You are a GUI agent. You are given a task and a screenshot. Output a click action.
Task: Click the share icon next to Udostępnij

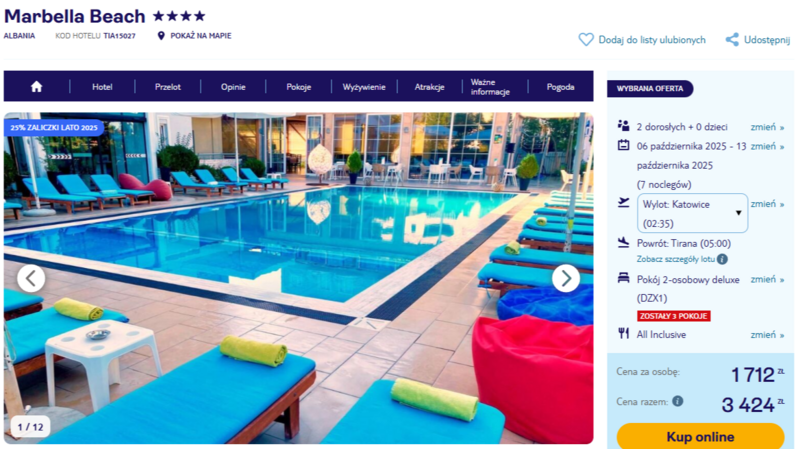click(x=732, y=39)
